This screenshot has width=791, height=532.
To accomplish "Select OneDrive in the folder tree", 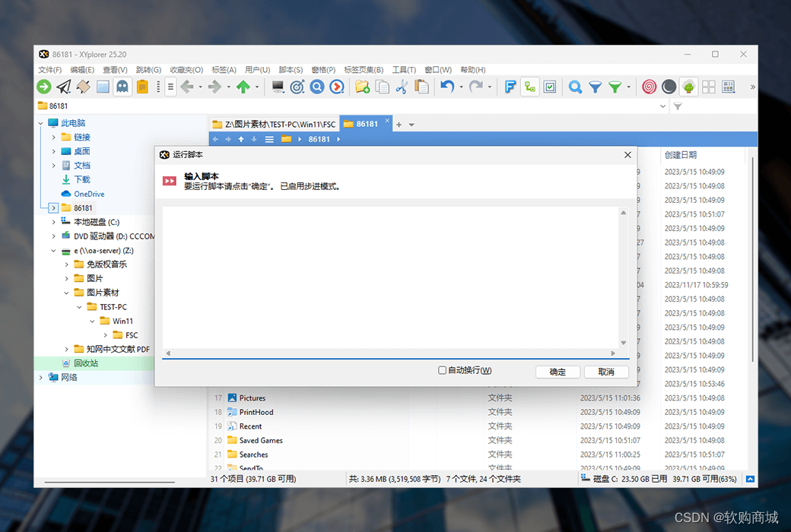I will (x=89, y=194).
